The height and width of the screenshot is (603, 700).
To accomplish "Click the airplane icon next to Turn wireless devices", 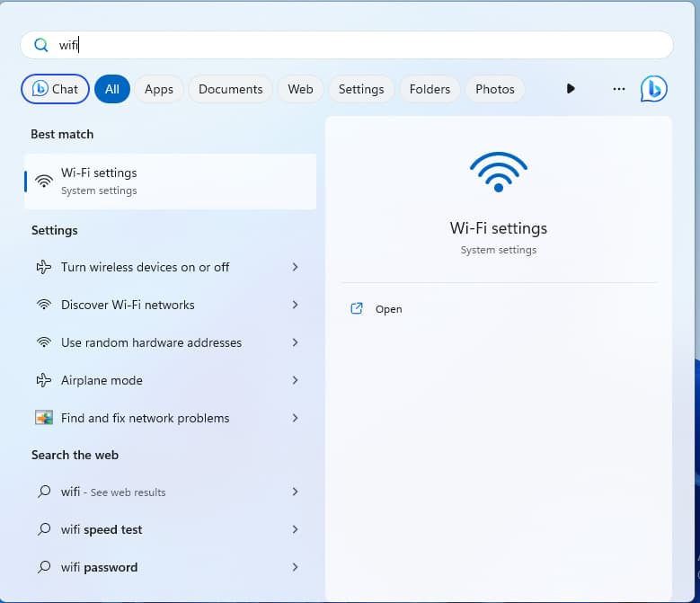I will click(44, 267).
